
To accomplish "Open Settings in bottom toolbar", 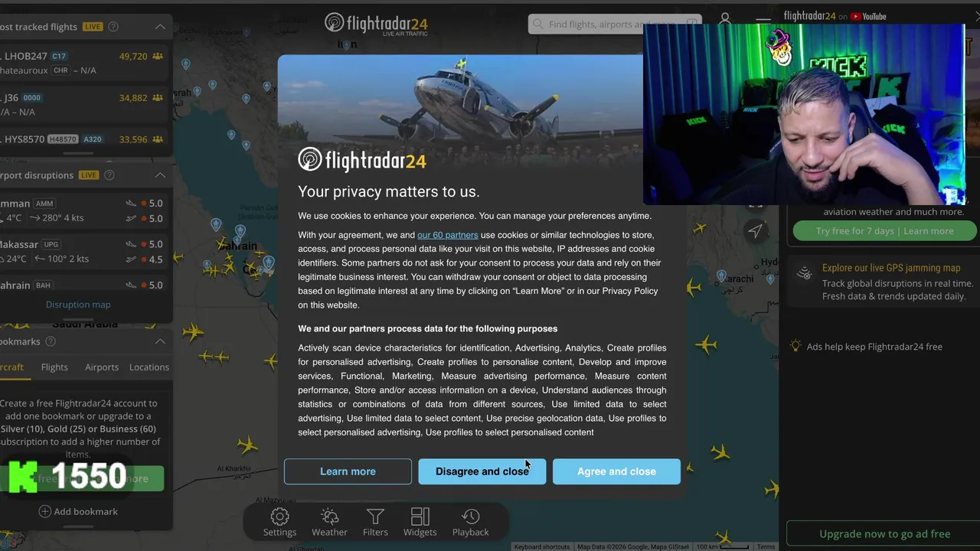I will point(279,523).
